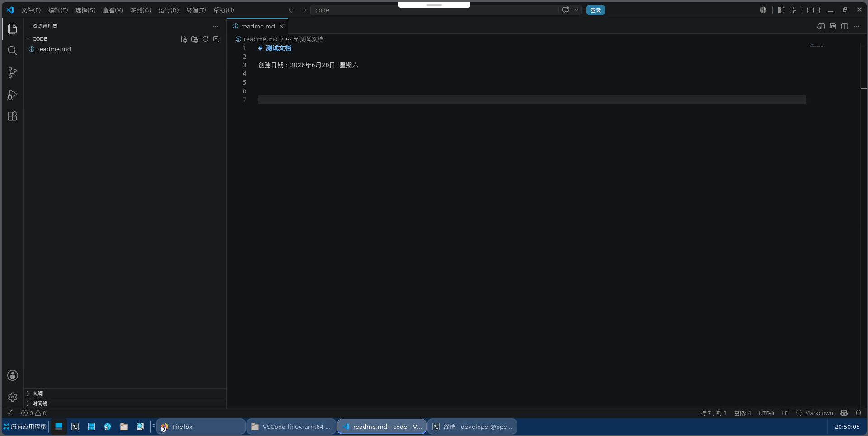This screenshot has height=436, width=868.
Task: Change file encoding UTF-8
Action: 766,413
